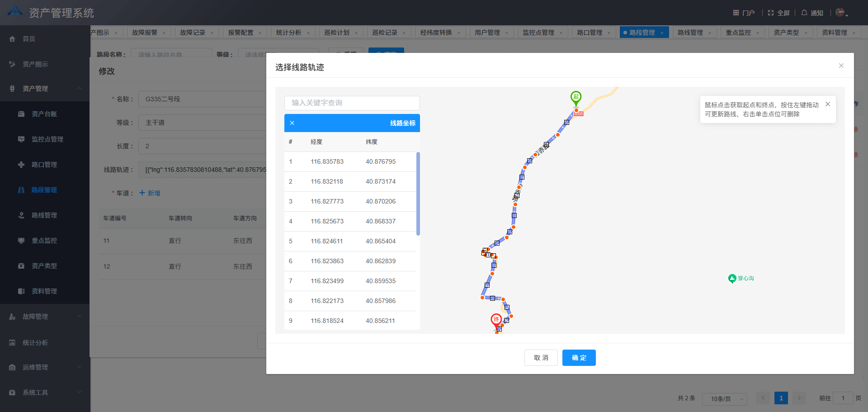Image resolution: width=868 pixels, height=412 pixels.
Task: Open user avatar menu in header
Action: (840, 13)
